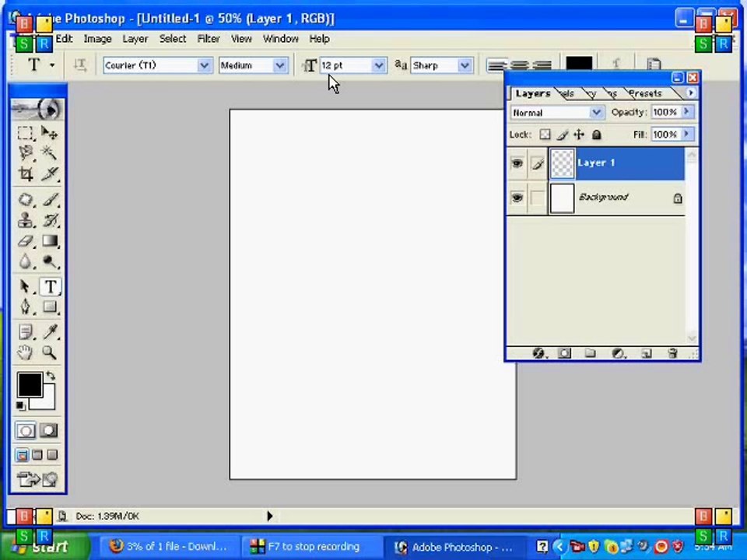
Task: Open the status bar info arrow
Action: pos(270,516)
